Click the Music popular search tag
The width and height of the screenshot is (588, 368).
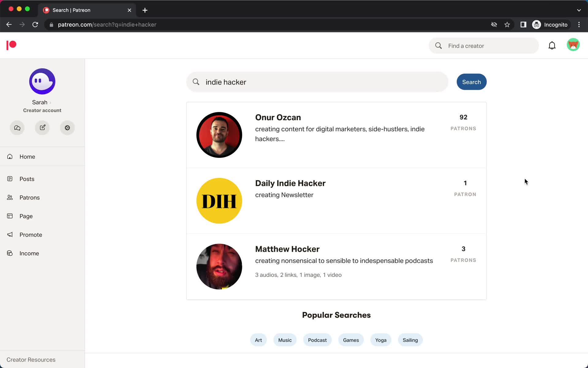pyautogui.click(x=285, y=340)
